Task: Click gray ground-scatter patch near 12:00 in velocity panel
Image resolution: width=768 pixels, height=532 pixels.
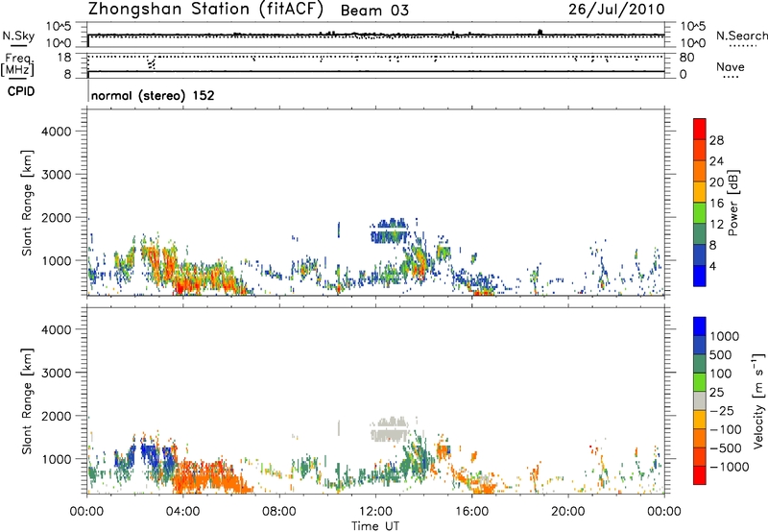Action: 390,429
